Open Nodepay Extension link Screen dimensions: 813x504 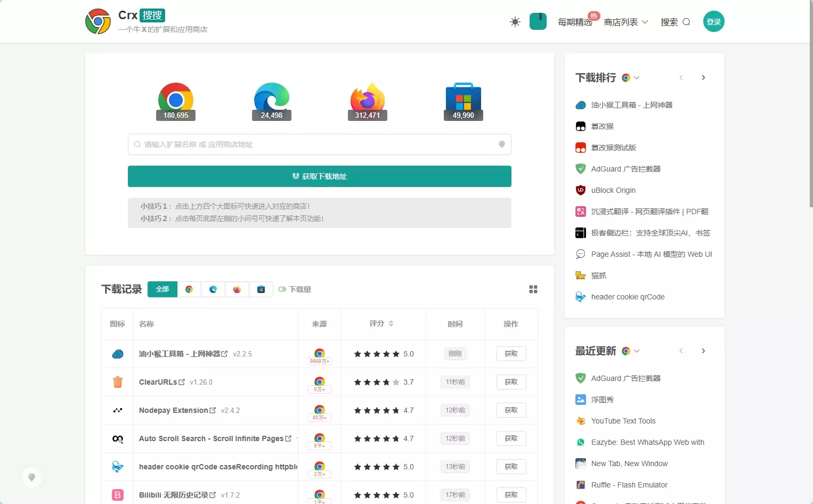tap(177, 410)
